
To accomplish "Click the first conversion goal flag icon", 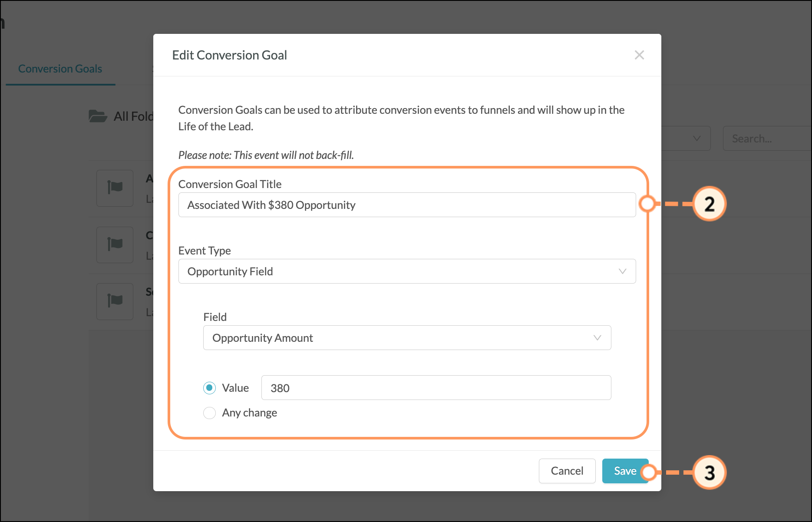I will tap(115, 188).
